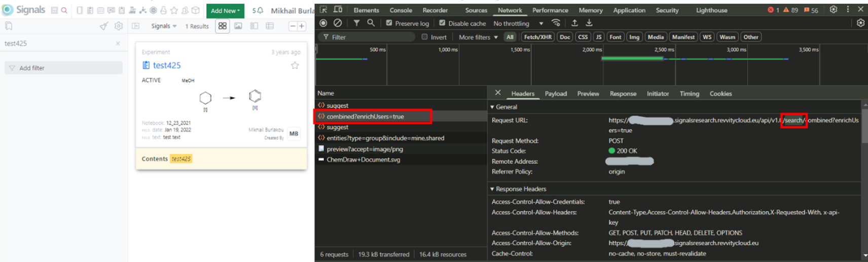Toggle the DevTools device toolbar icon
This screenshot has width=868, height=262.
(x=338, y=10)
